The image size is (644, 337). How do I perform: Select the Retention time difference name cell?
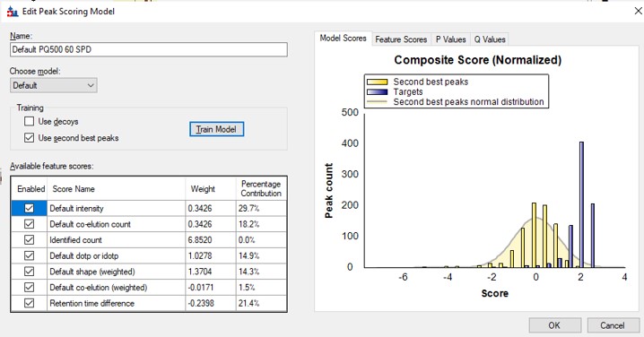(117, 303)
